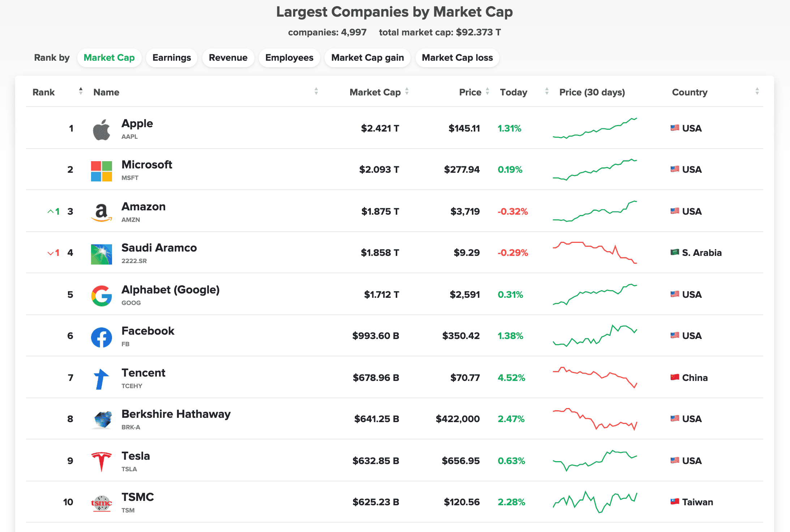
Task: Switch ranking to Revenue tab
Action: point(228,58)
